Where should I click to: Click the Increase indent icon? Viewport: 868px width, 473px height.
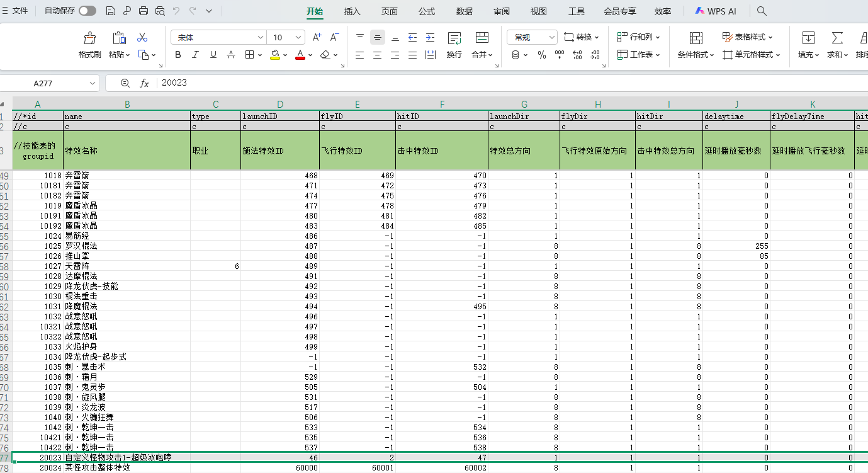click(x=431, y=37)
